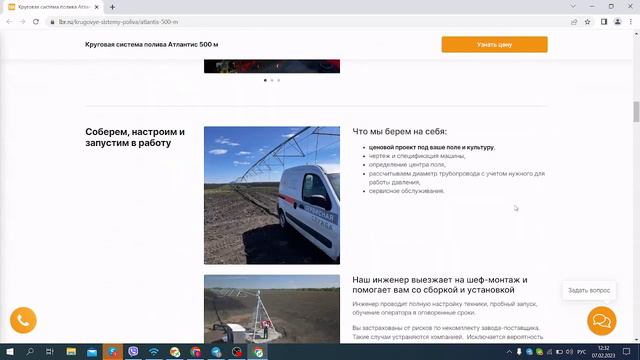This screenshot has width=640, height=360.
Task: Click the padlock site info icon
Action: click(x=52, y=22)
